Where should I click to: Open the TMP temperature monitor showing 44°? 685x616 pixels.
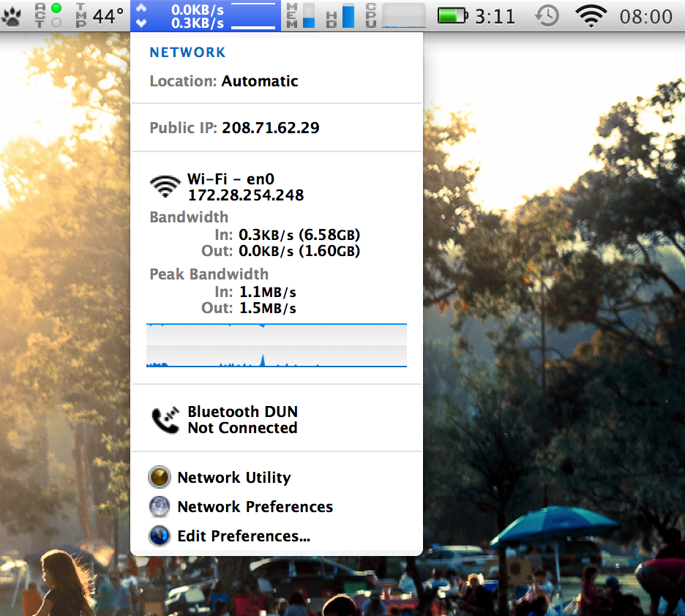click(100, 16)
